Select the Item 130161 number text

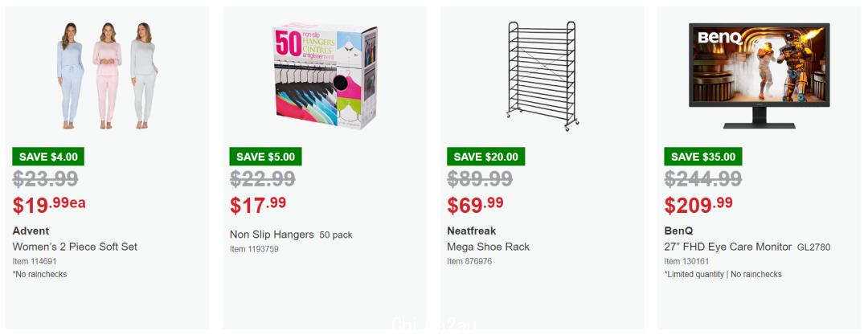pos(686,261)
